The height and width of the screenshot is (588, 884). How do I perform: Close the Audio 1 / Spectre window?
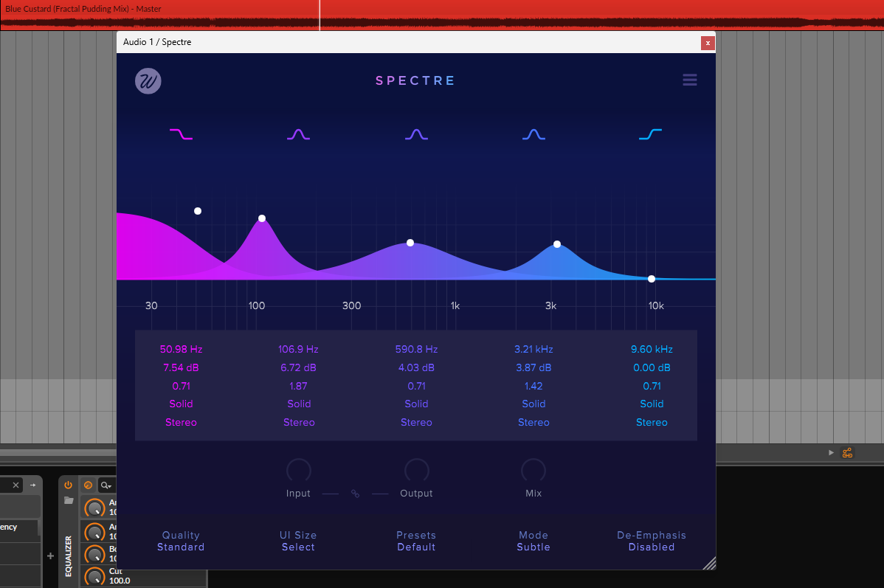pos(708,43)
